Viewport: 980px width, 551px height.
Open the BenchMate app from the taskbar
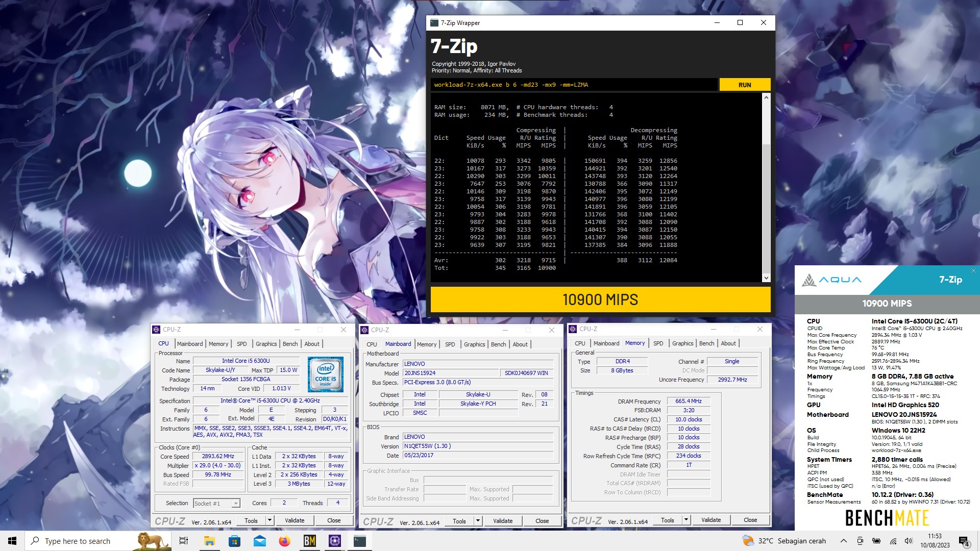(x=310, y=541)
